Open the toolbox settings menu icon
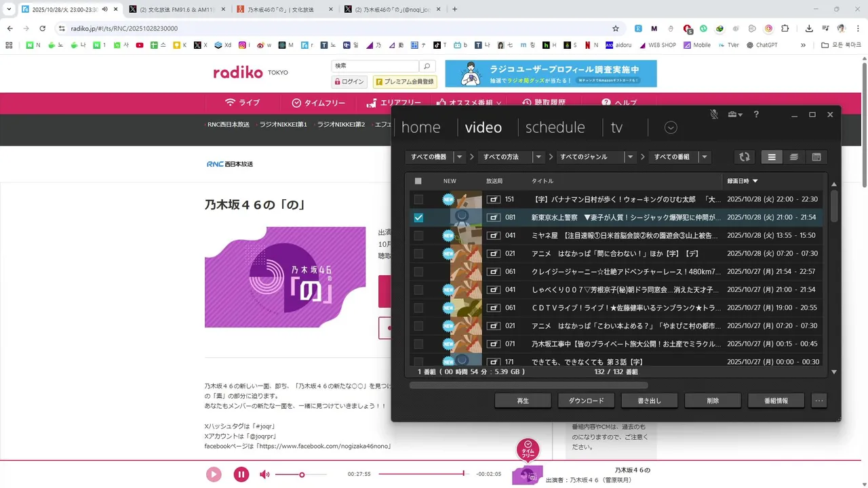Image resolution: width=868 pixels, height=488 pixels. 735,115
